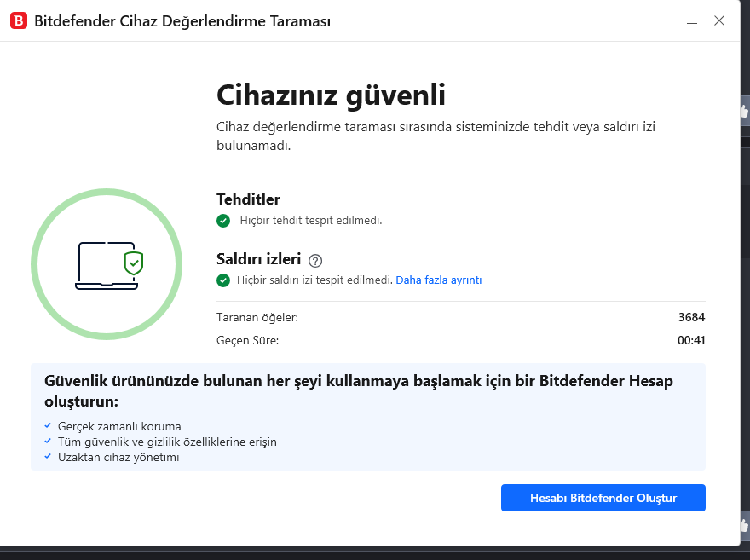750x560 pixels.
Task: Minimize the Bitdefender scan window
Action: coord(692,21)
